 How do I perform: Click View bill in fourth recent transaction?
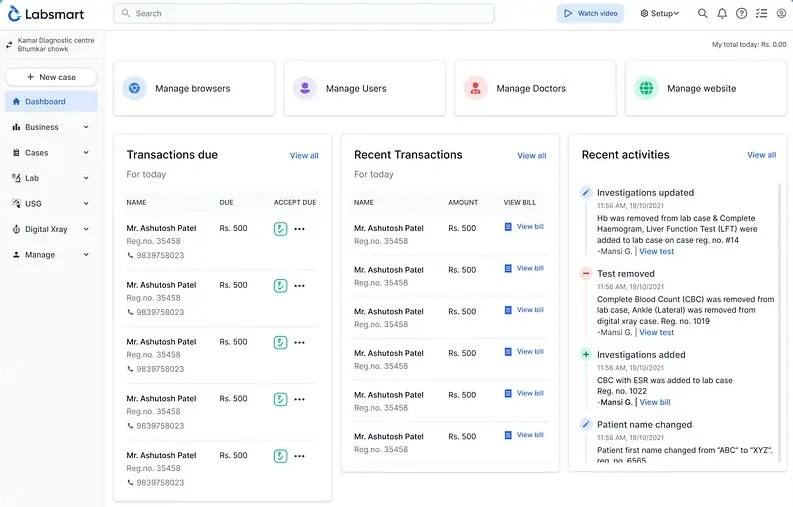(x=524, y=352)
